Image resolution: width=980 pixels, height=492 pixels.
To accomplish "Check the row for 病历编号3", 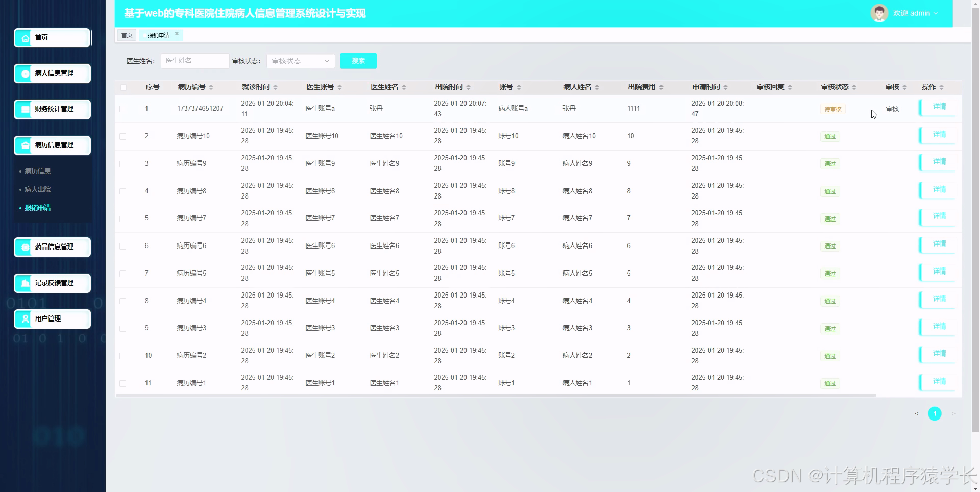I will [x=123, y=329].
